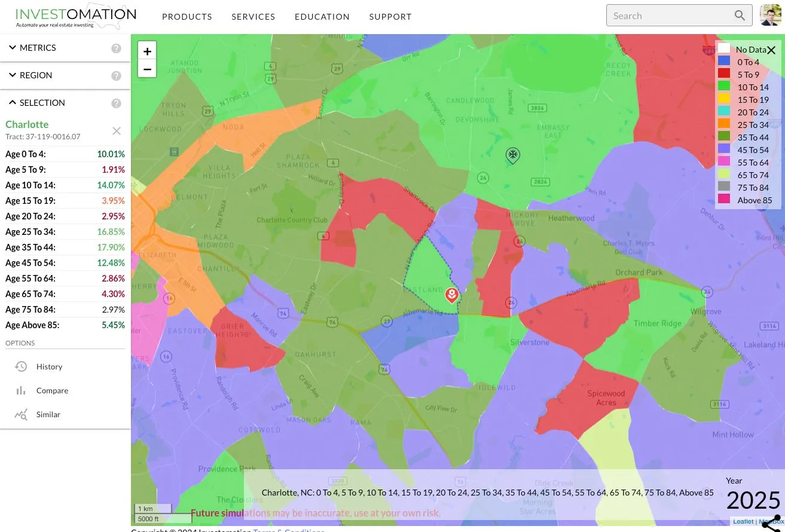Click the History clock icon
This screenshot has height=532, width=785.
(x=21, y=366)
